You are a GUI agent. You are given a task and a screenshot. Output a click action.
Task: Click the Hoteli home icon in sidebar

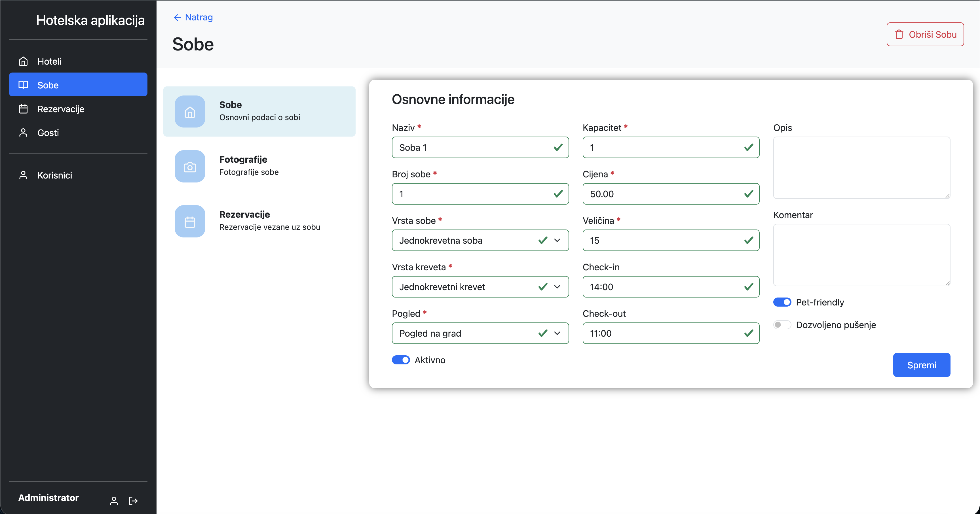tap(23, 61)
